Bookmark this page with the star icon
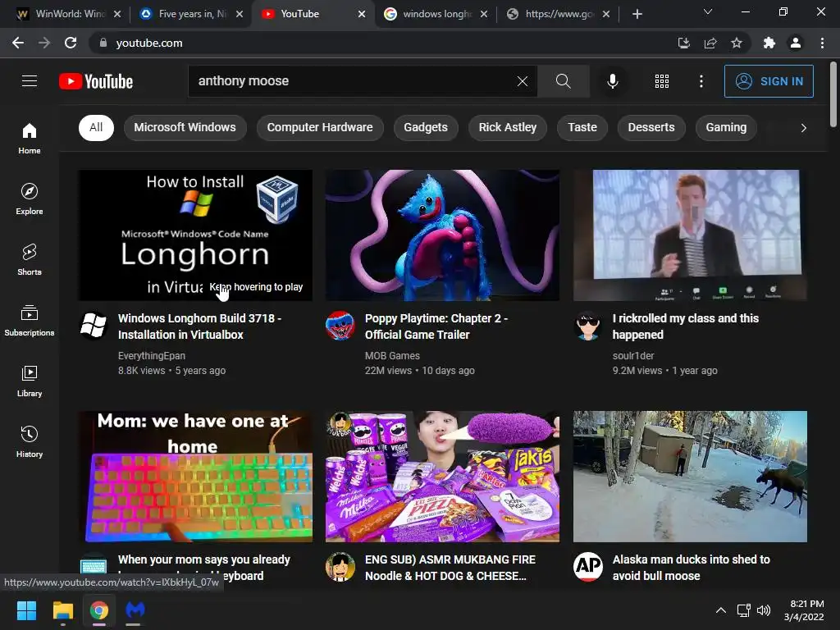This screenshot has width=840, height=630. (737, 43)
